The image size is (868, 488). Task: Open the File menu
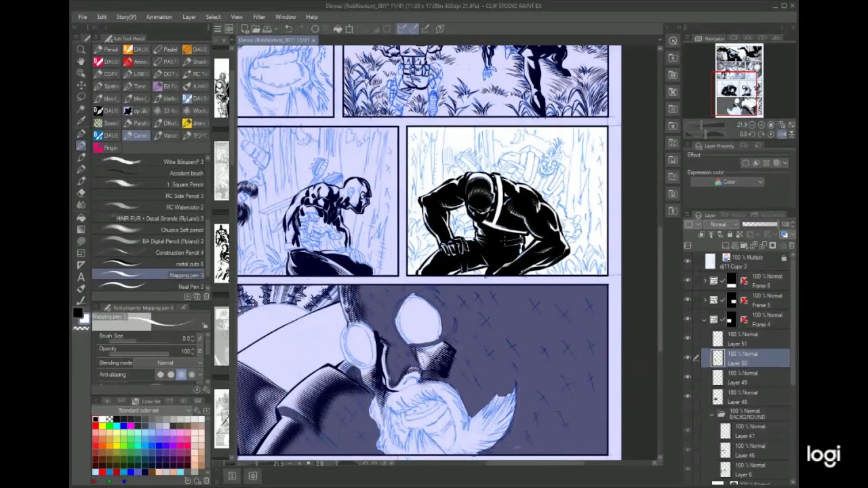tap(82, 17)
